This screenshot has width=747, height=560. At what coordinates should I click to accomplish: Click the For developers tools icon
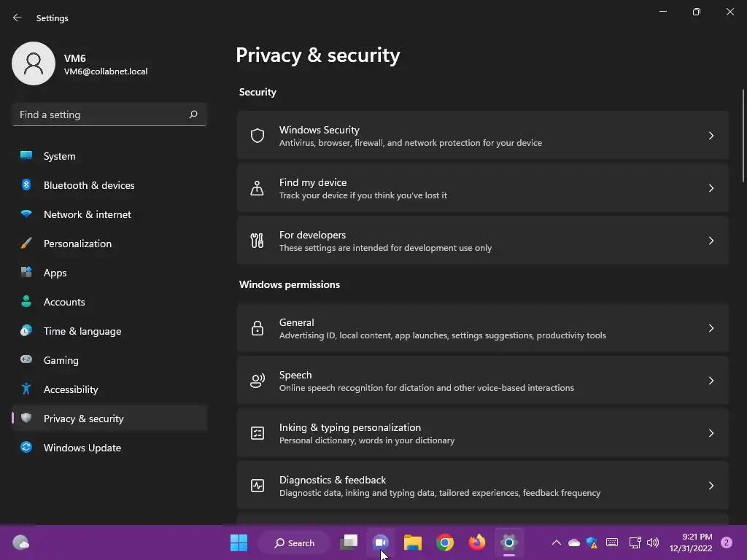[x=258, y=241]
